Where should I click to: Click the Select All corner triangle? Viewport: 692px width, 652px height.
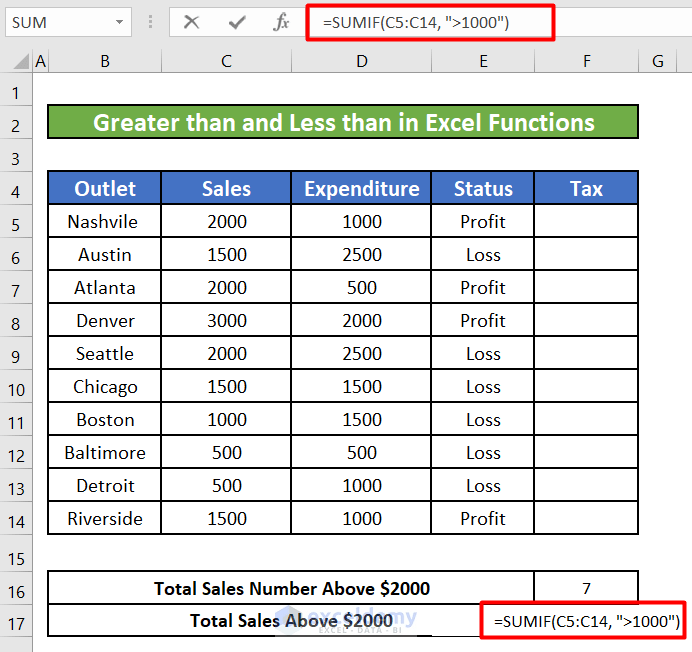click(x=20, y=61)
